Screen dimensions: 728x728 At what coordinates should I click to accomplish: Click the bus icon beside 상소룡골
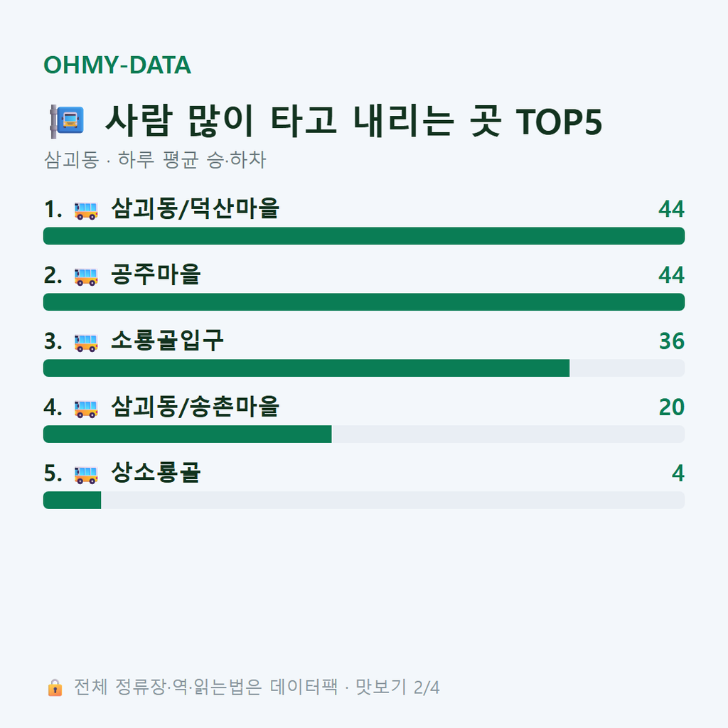(x=86, y=474)
